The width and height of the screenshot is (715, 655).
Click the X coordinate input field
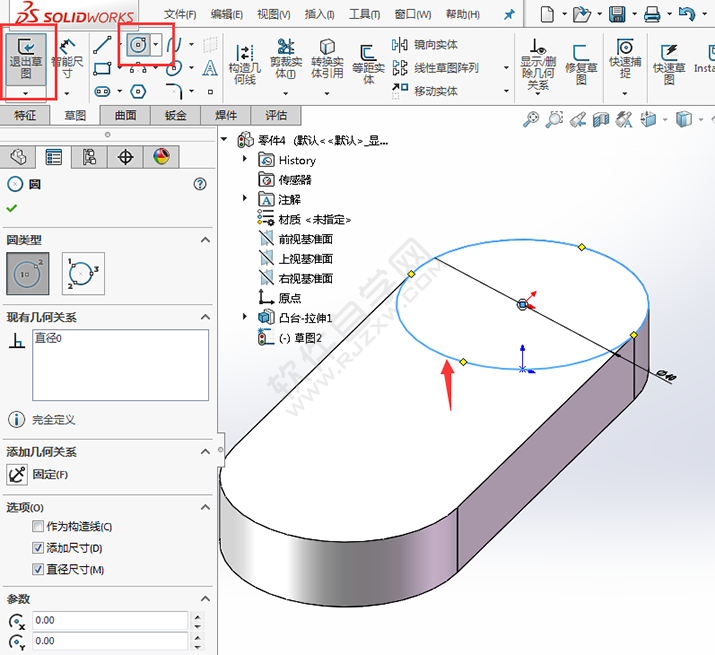110,620
